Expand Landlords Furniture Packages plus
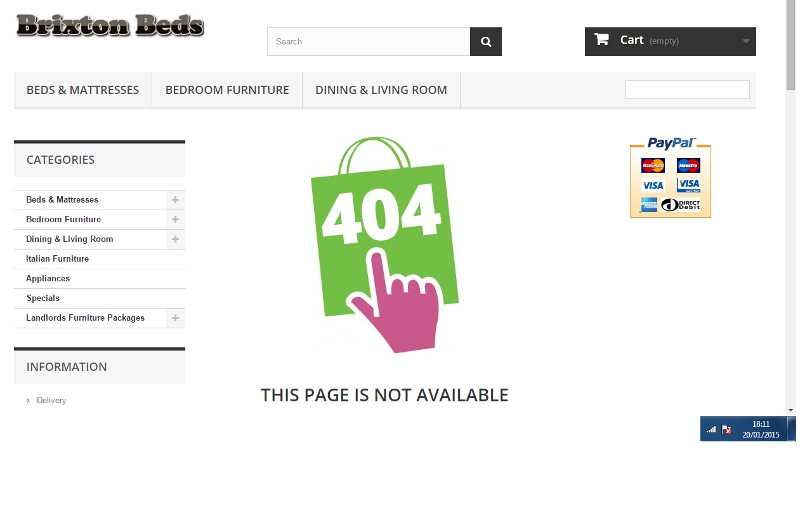The width and height of the screenshot is (812, 508). click(176, 317)
